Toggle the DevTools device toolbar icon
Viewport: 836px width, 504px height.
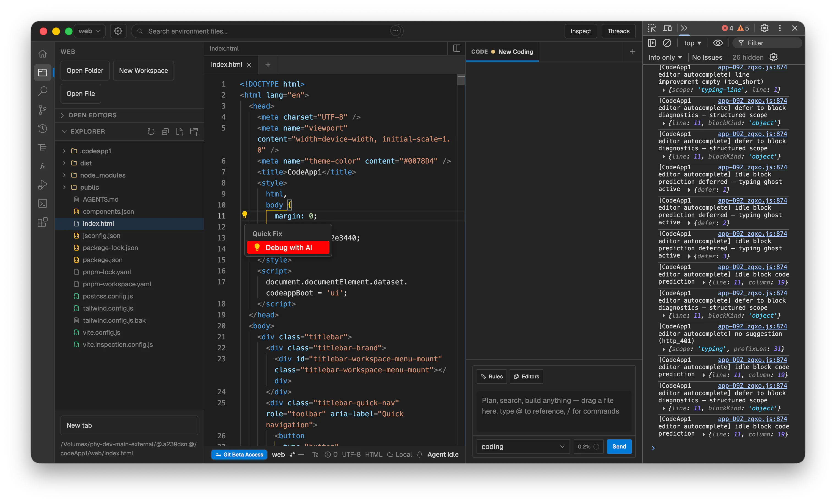(x=667, y=28)
